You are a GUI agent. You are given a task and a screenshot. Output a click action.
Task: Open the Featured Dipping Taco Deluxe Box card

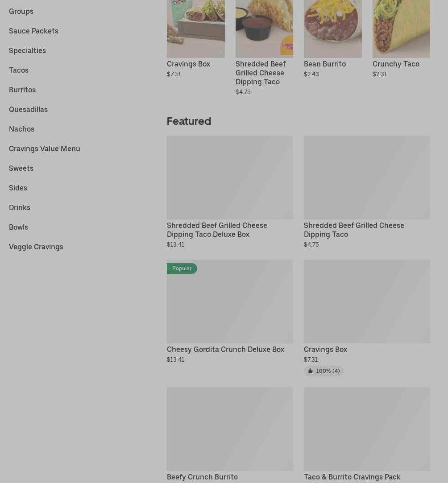tap(230, 192)
